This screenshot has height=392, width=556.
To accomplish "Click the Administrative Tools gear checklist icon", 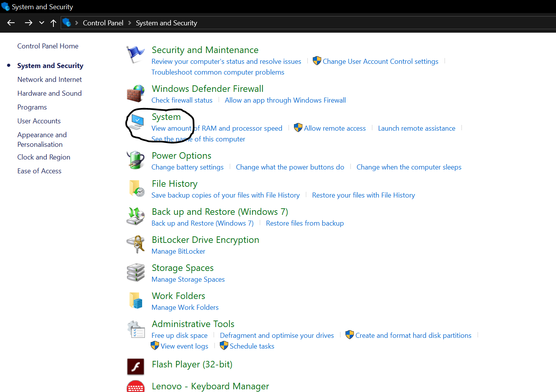I will pyautogui.click(x=136, y=329).
